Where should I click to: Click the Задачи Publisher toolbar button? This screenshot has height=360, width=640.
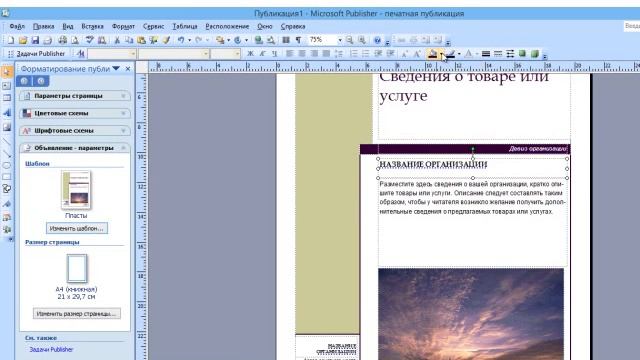37,53
